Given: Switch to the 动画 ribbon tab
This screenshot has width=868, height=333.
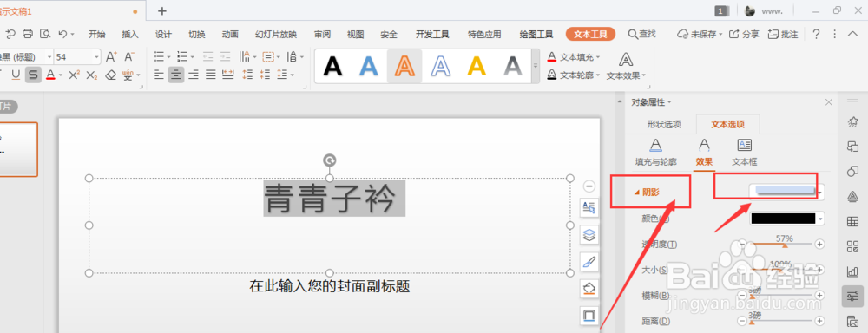Looking at the screenshot, I should [230, 35].
